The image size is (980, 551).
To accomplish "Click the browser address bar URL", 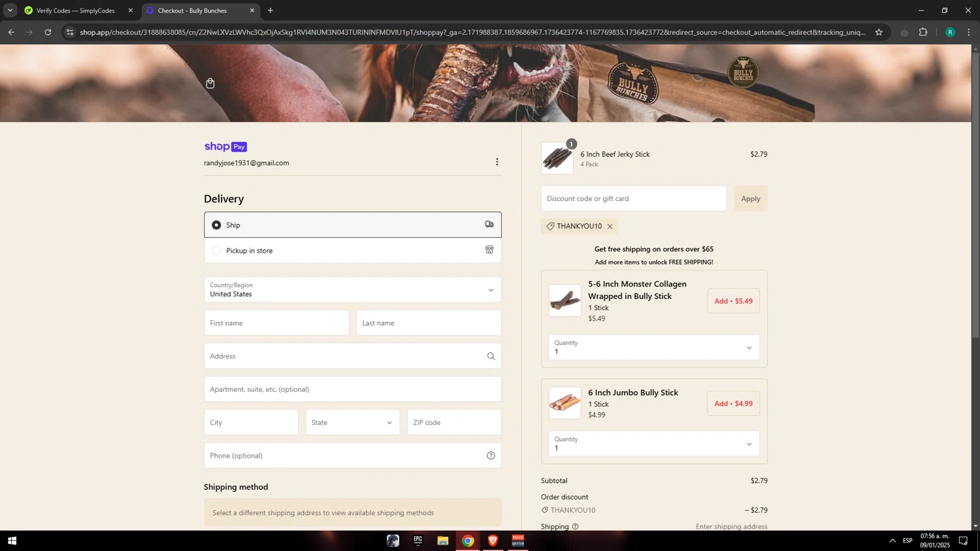I will (473, 32).
